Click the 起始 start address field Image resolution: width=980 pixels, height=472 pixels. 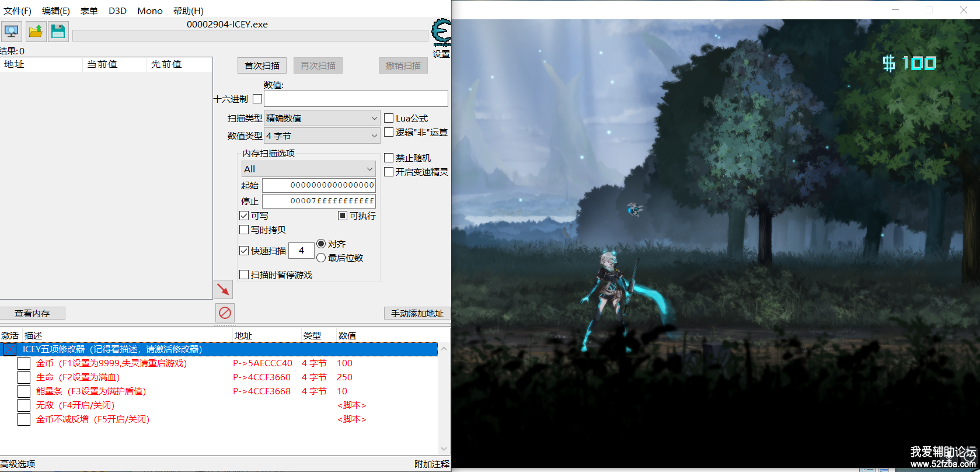[319, 185]
